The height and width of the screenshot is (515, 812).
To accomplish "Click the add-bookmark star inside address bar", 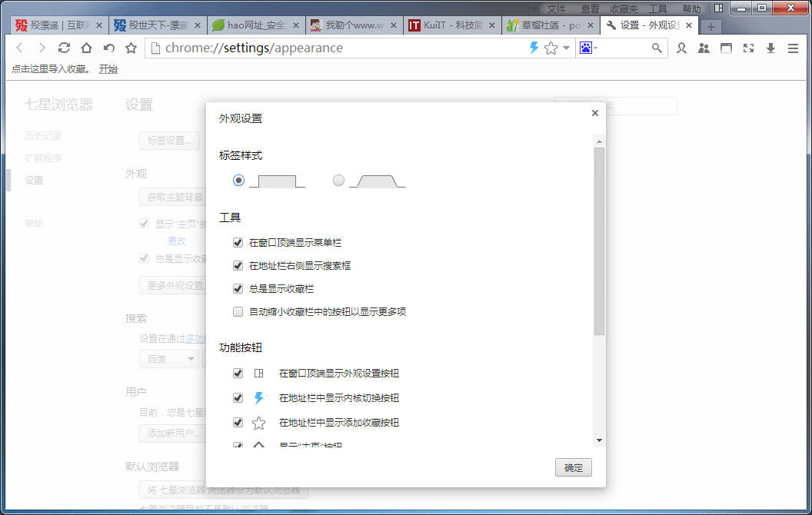I will click(x=551, y=48).
